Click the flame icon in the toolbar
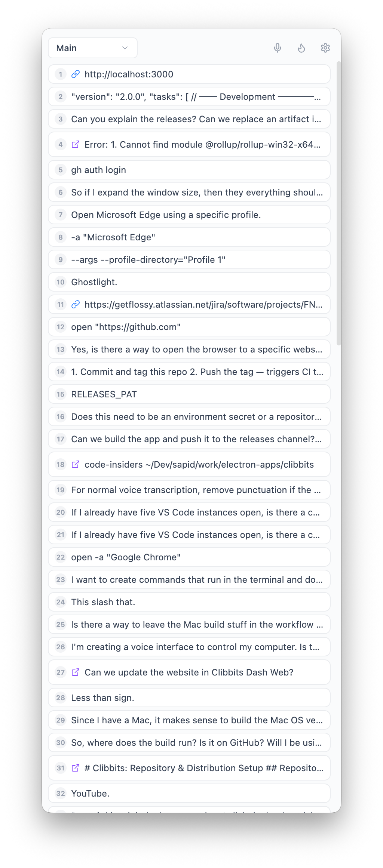Screen dimensions: 383x868 [x=301, y=48]
